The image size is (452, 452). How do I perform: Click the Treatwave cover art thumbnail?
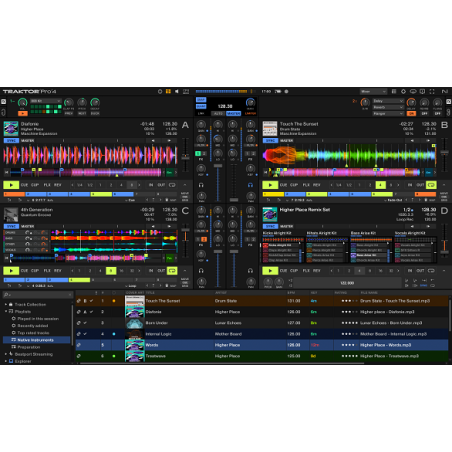pyautogui.click(x=135, y=356)
